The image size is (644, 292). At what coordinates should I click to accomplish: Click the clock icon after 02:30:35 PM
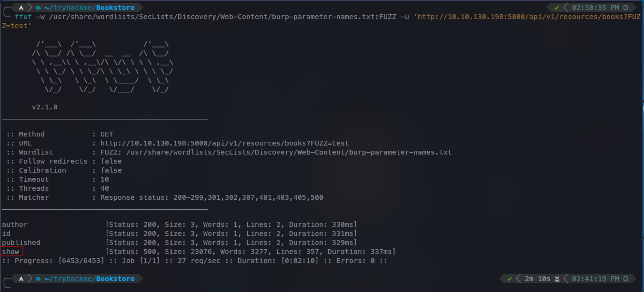[x=626, y=8]
